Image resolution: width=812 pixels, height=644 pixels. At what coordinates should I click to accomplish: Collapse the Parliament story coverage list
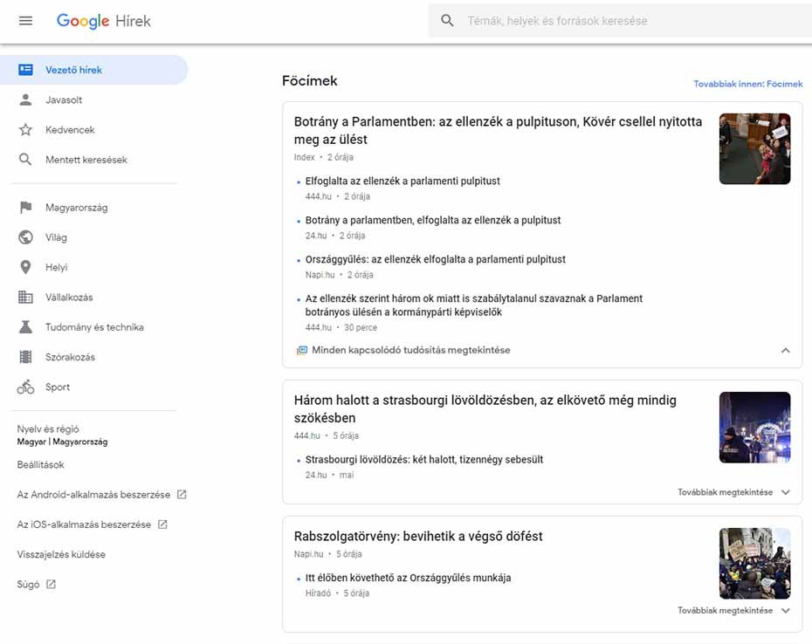pyautogui.click(x=785, y=350)
